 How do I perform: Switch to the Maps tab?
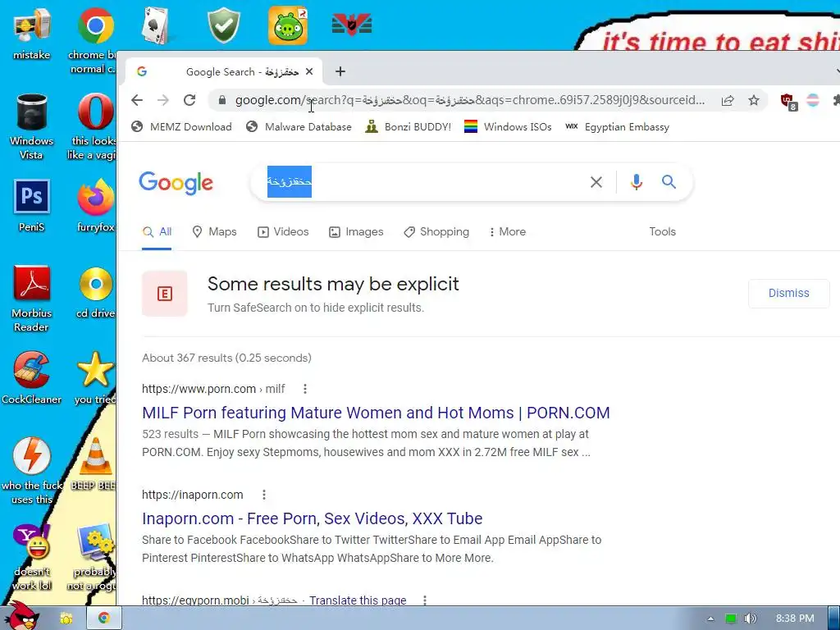pos(214,232)
